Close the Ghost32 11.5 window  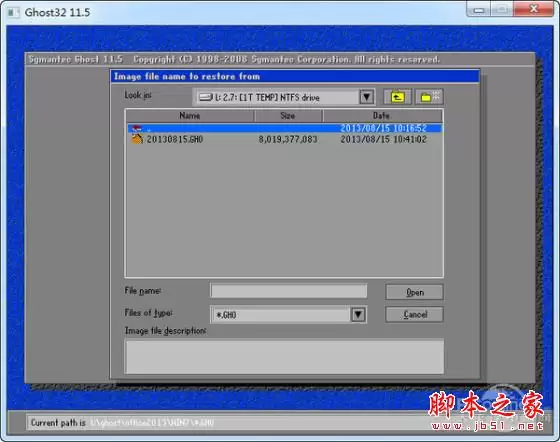pyautogui.click(x=534, y=9)
